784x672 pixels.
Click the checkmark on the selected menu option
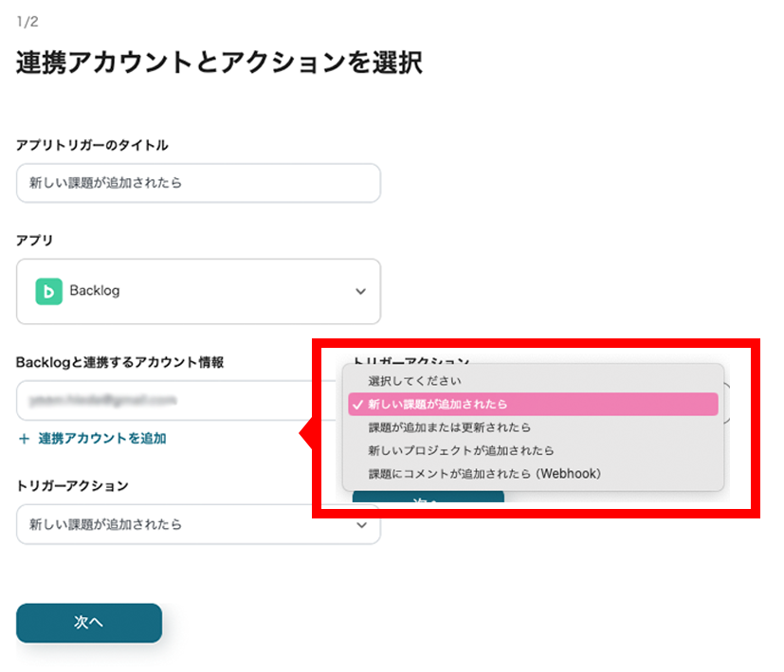click(x=356, y=404)
